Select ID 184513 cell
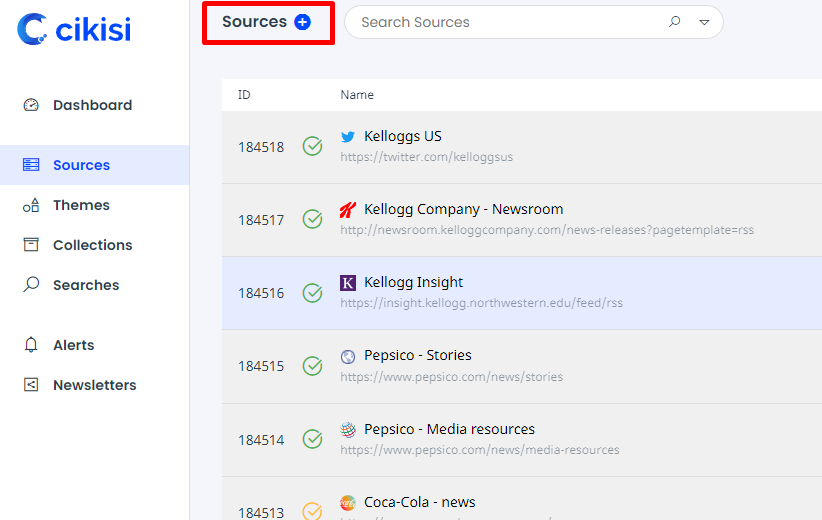This screenshot has height=520, width=822. tap(261, 512)
